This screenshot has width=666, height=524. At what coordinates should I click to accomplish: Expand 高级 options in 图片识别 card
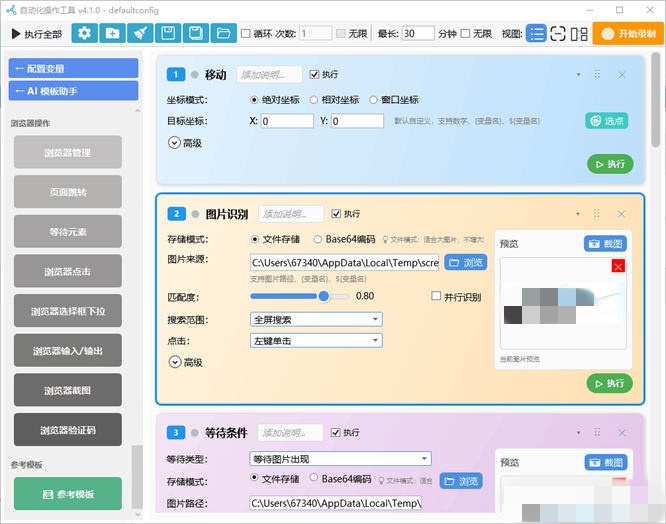[x=175, y=362]
